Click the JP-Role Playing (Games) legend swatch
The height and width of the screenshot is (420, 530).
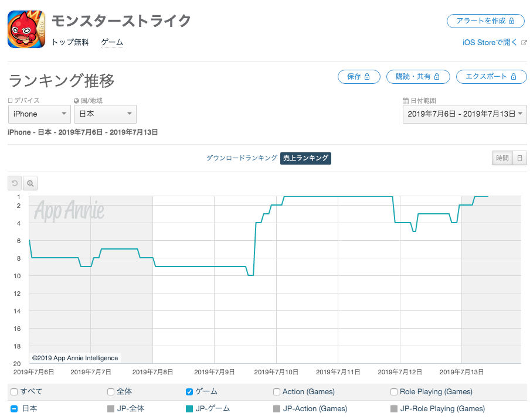[x=394, y=409]
